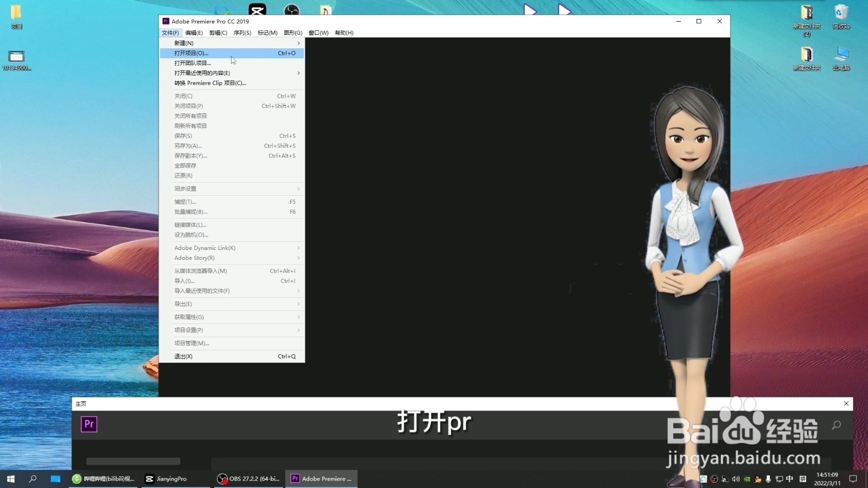This screenshot has height=488, width=868.
Task: Click the 关闭(C) menu entry
Action: (232, 96)
